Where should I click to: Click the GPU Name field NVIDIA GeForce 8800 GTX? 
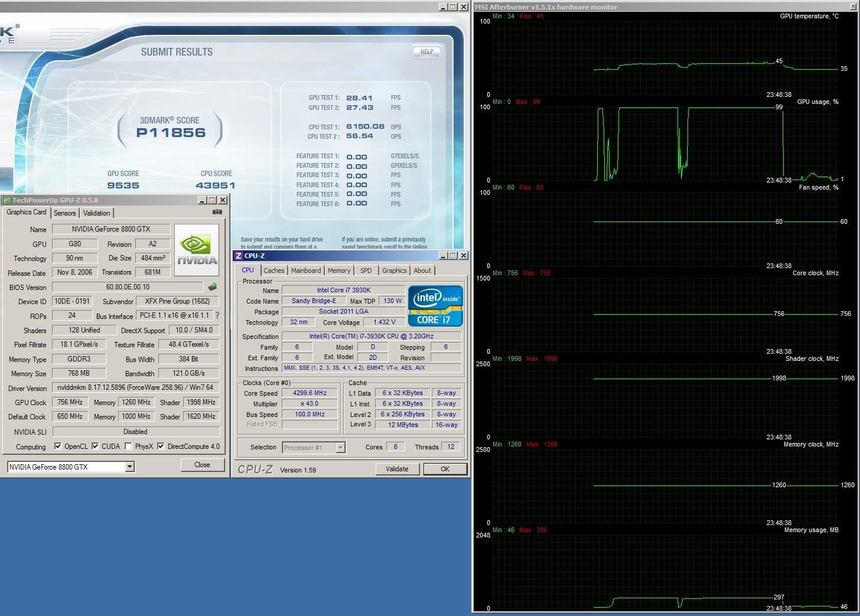click(x=111, y=229)
